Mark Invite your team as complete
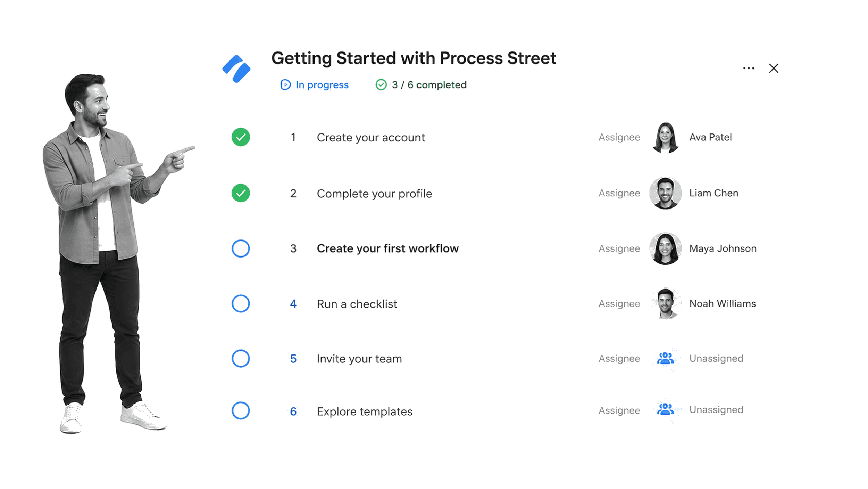This screenshot has height=489, width=868. (241, 359)
